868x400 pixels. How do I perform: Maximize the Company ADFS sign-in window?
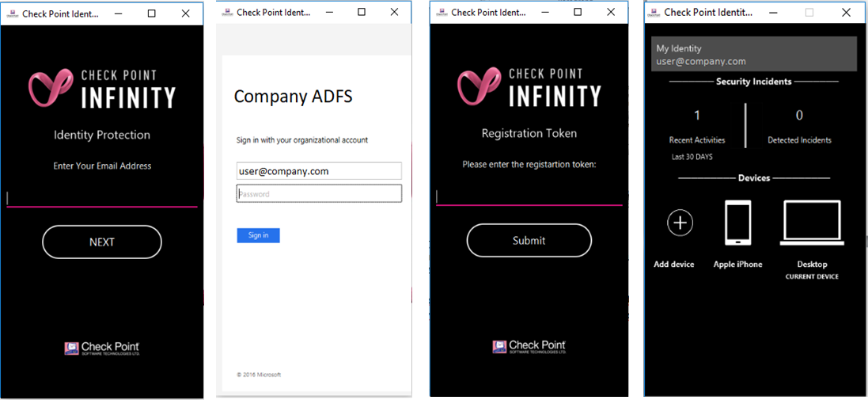[x=362, y=12]
